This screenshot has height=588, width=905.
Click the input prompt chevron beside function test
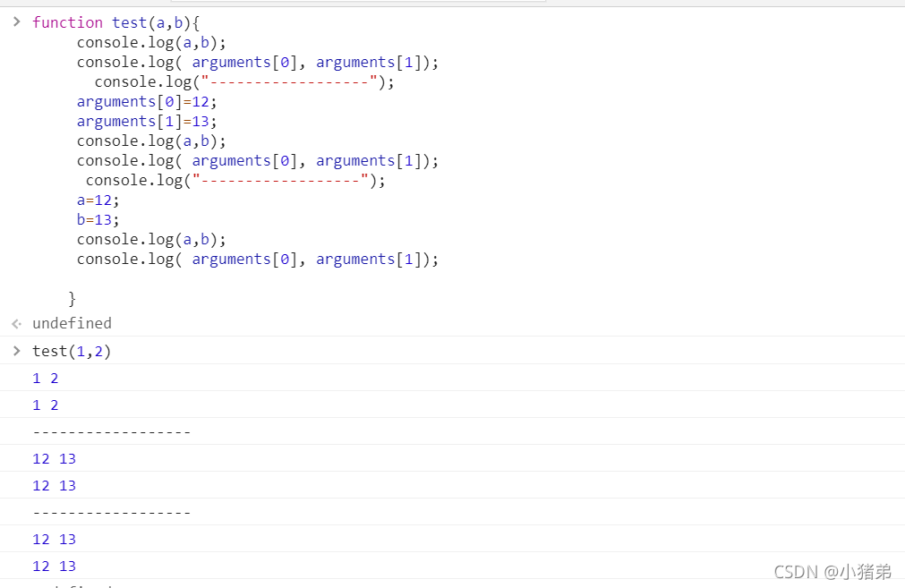[17, 22]
